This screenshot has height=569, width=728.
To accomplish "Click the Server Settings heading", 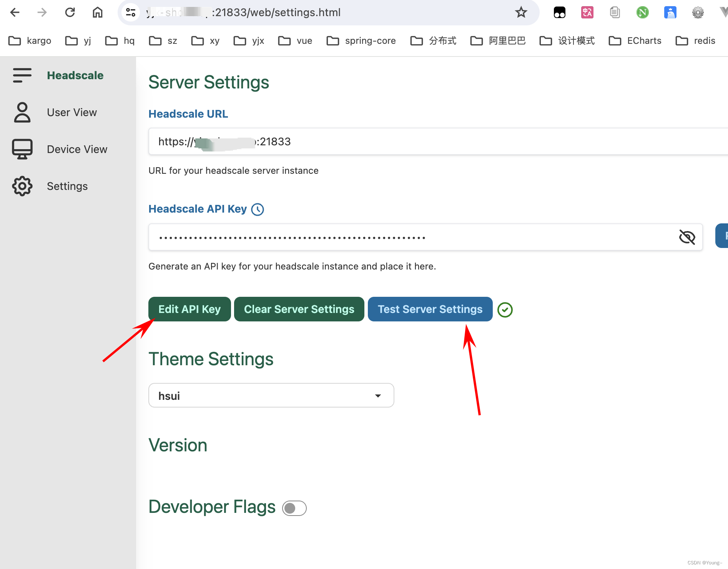I will pos(209,82).
